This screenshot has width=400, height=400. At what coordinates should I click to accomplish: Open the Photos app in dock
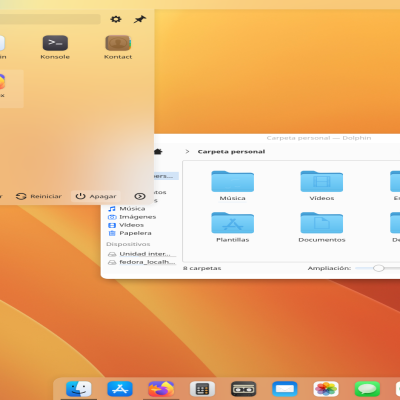click(x=326, y=389)
